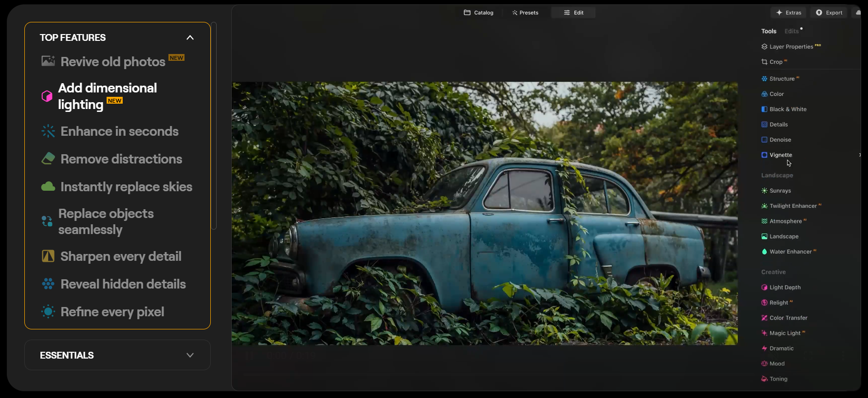Switch to the Catalog tab

tap(479, 13)
